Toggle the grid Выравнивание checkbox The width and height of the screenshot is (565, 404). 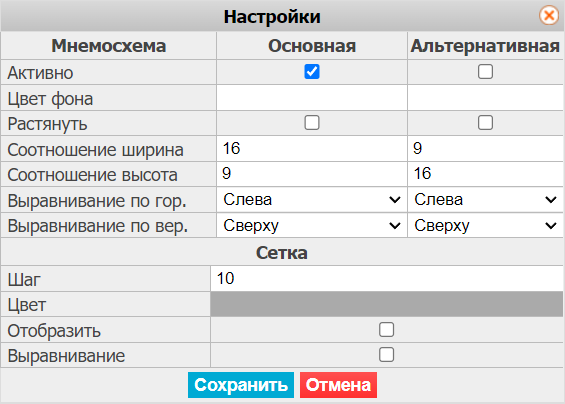tap(386, 355)
